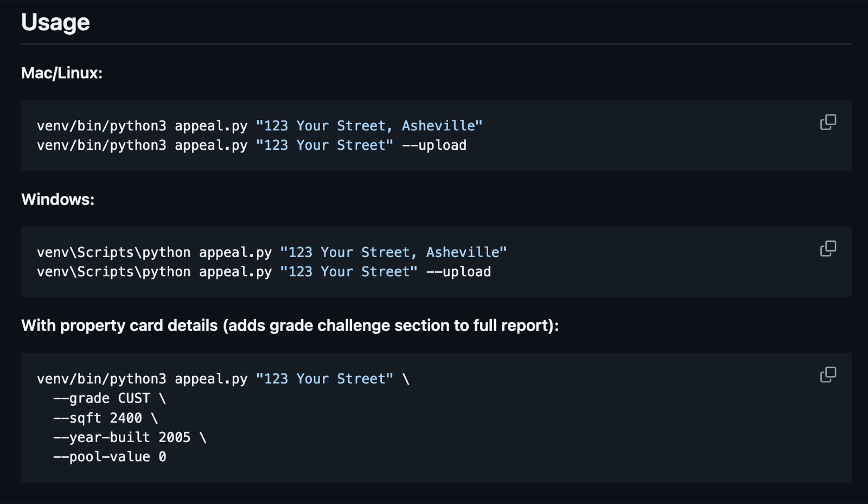Image resolution: width=868 pixels, height=504 pixels.
Task: Click the With property card details heading
Action: point(290,326)
